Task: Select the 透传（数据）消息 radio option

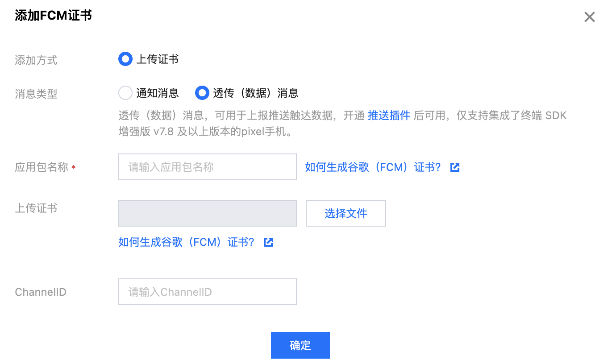Action: (203, 93)
